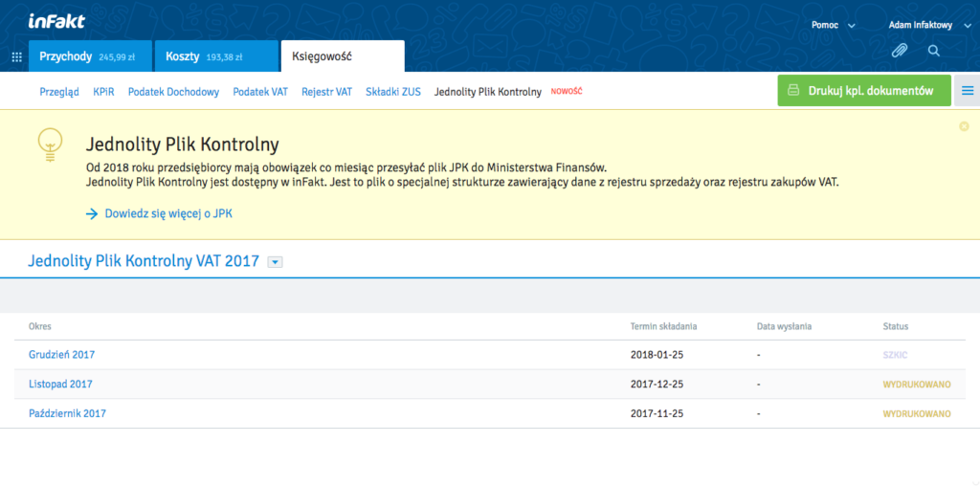This screenshot has width=980, height=486.
Task: Dismiss the yellow info banner
Action: (964, 126)
